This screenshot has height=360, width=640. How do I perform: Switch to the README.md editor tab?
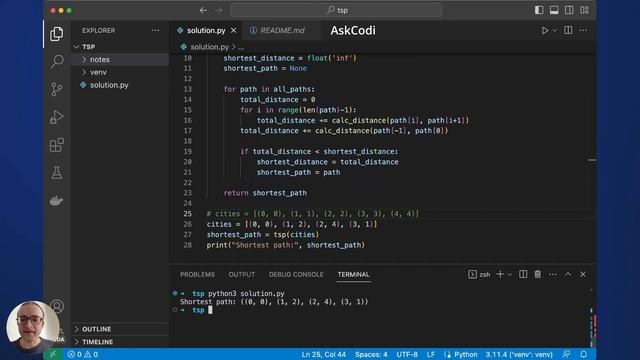(x=282, y=31)
